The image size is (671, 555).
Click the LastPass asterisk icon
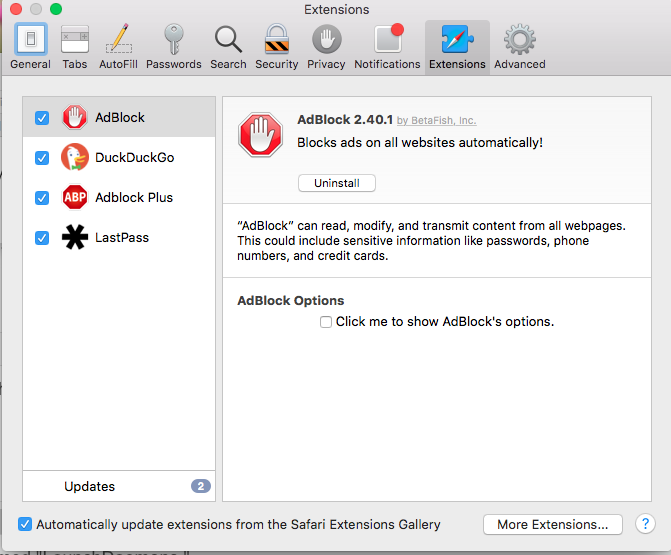(75, 237)
